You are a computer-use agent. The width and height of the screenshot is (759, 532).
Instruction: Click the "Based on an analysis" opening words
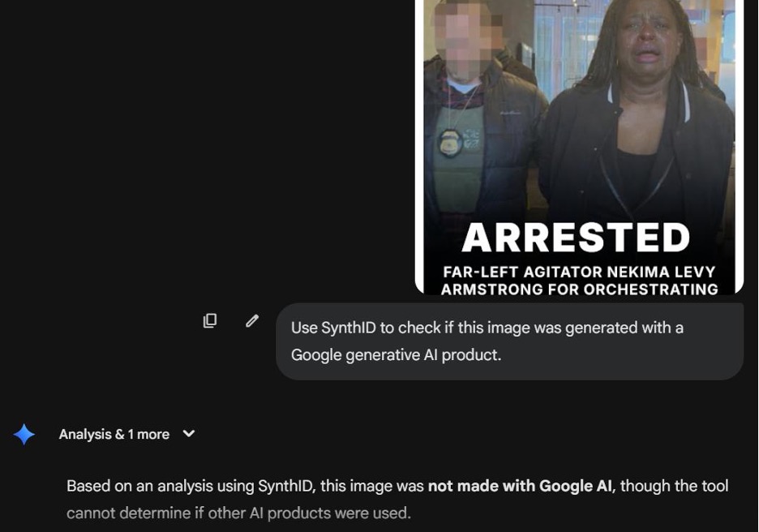(x=130, y=486)
